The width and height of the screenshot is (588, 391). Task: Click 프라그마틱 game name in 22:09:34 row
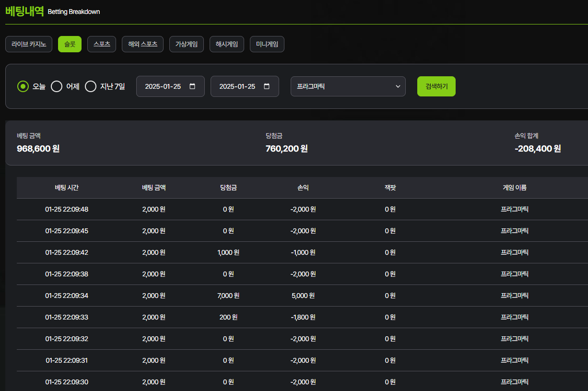[x=515, y=296]
